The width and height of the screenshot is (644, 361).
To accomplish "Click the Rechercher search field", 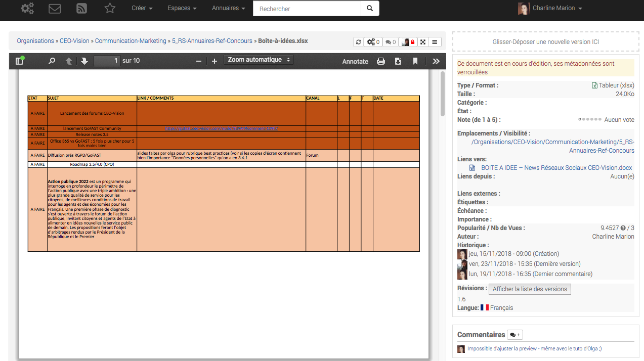I will coord(309,9).
